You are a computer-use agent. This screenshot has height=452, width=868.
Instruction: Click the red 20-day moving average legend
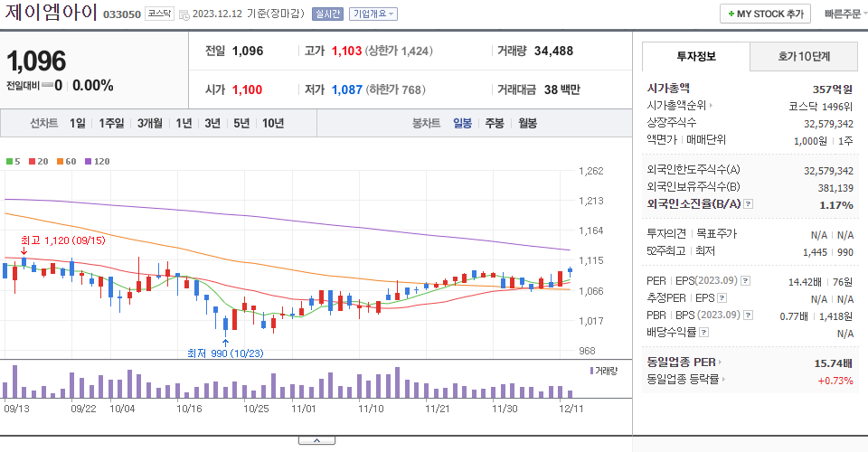pos(39,162)
